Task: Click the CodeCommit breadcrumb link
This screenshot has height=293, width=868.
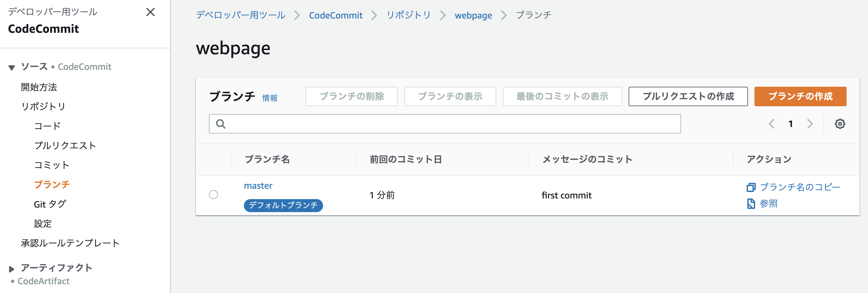Action: (336, 15)
